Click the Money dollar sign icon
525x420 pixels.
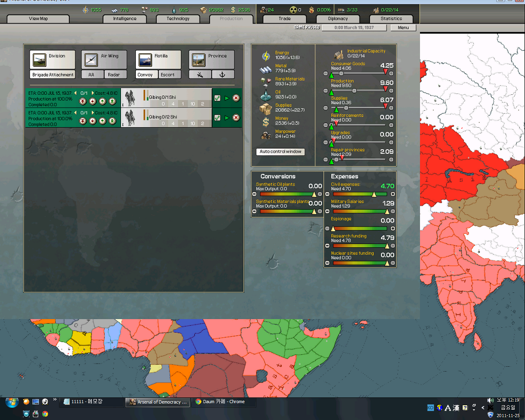pyautogui.click(x=266, y=122)
